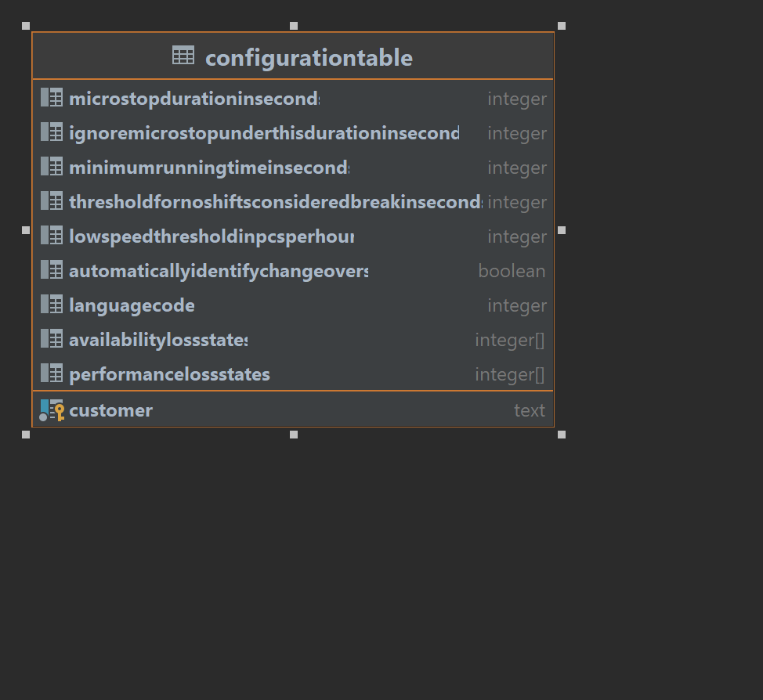The image size is (763, 700).
Task: Click the ignoremicrostopunderthisdurationinseconds row
Action: (263, 132)
